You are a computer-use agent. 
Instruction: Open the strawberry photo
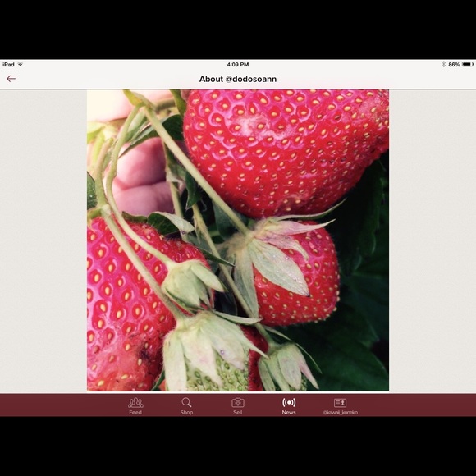coord(238,240)
